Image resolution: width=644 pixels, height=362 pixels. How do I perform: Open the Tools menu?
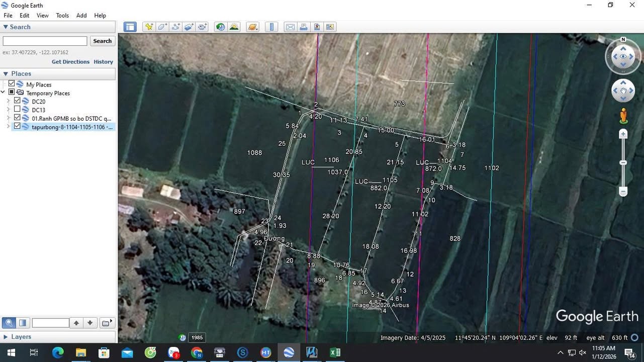pyautogui.click(x=62, y=16)
